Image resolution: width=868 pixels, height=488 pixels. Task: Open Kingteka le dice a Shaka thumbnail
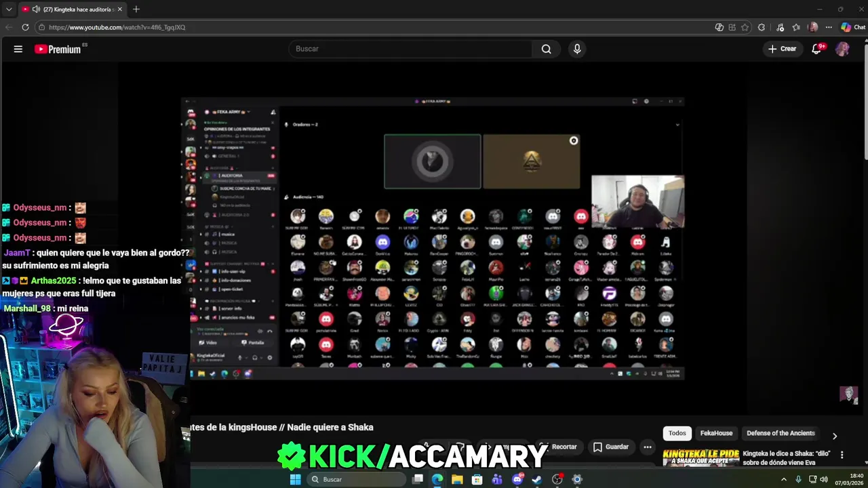click(x=701, y=457)
